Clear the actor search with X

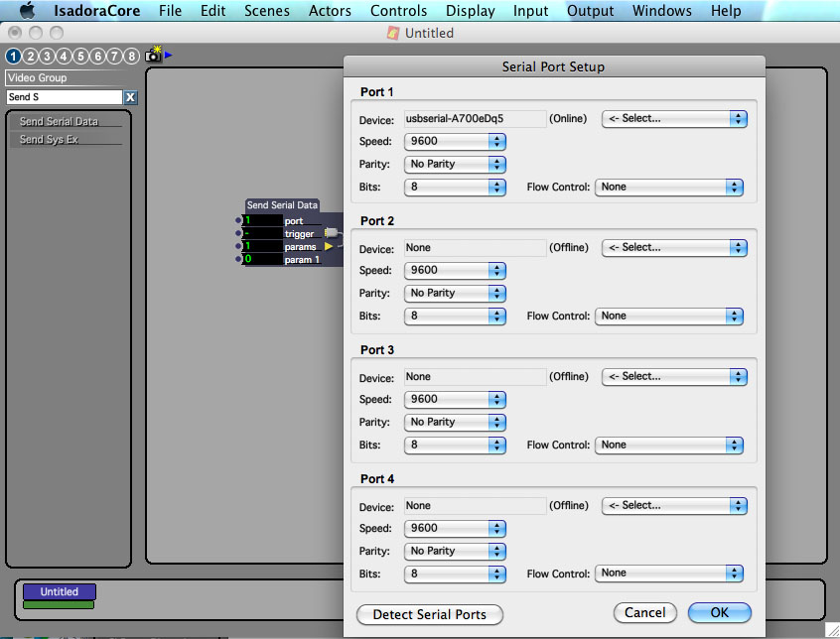point(130,97)
